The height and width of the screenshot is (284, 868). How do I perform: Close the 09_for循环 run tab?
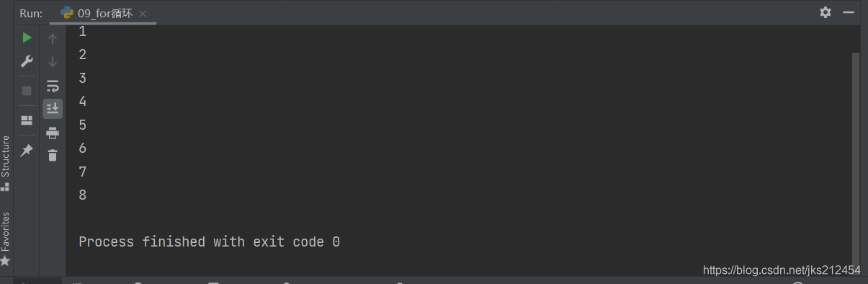tap(143, 14)
